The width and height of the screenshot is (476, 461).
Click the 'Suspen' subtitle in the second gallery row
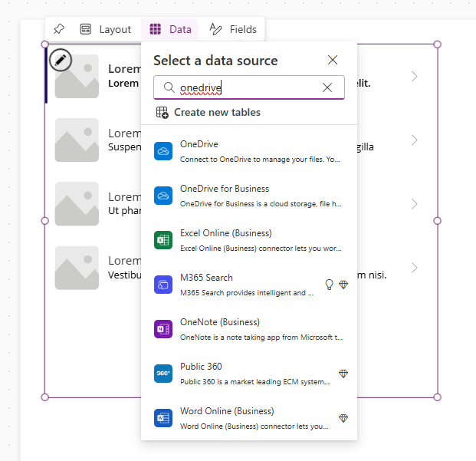tap(124, 147)
